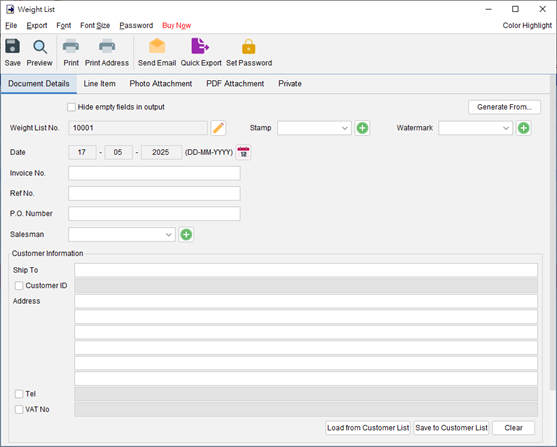Click the Generate From... button
Screen dimensions: 557x447
click(504, 107)
